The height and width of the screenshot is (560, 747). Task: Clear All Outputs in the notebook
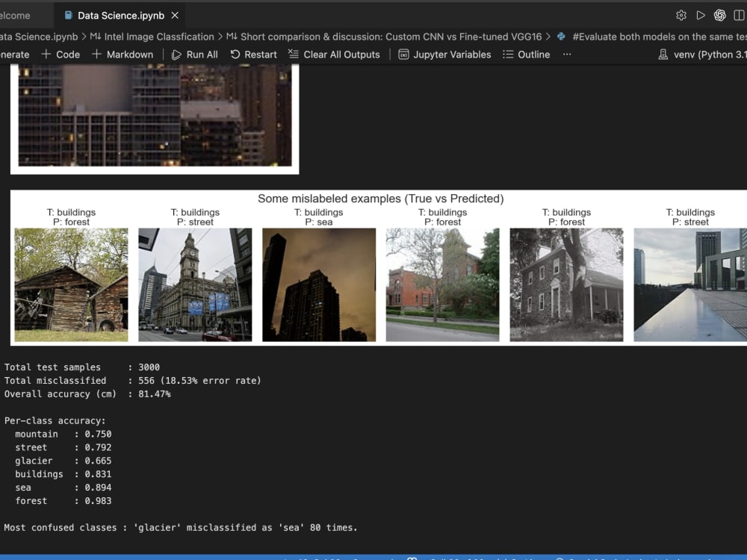334,55
